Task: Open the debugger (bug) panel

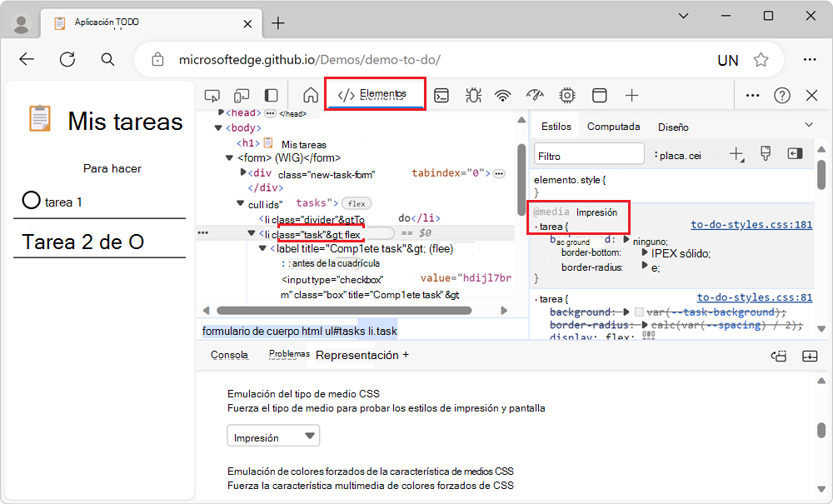Action: tap(473, 95)
